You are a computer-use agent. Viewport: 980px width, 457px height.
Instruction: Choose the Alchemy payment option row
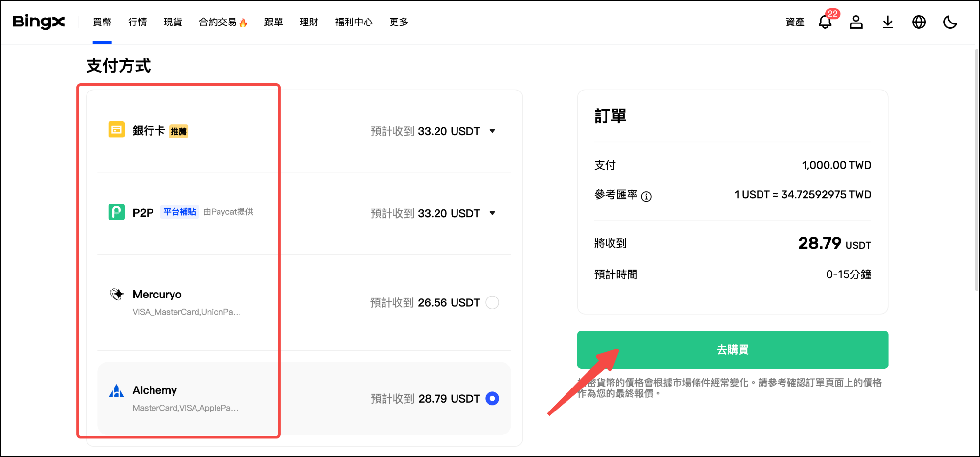click(x=304, y=398)
